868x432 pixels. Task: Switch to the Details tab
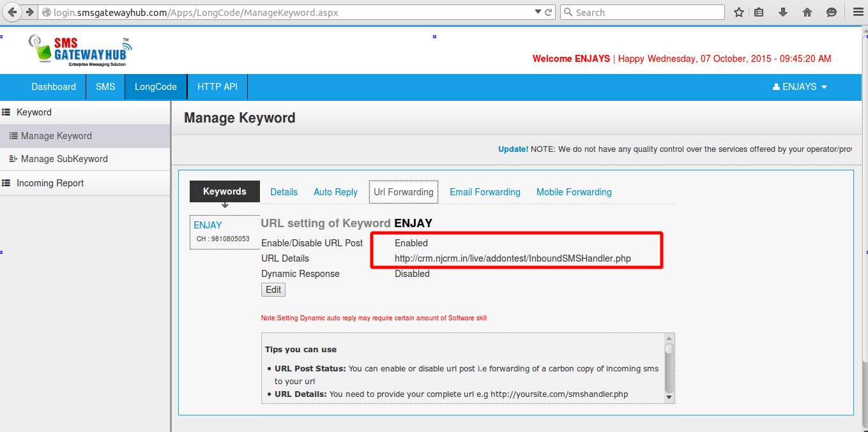click(x=284, y=192)
